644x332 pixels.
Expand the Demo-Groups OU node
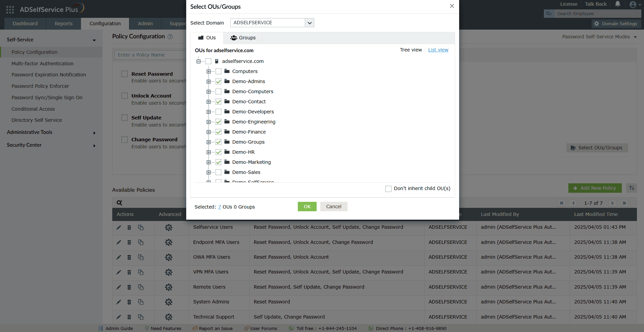point(209,142)
